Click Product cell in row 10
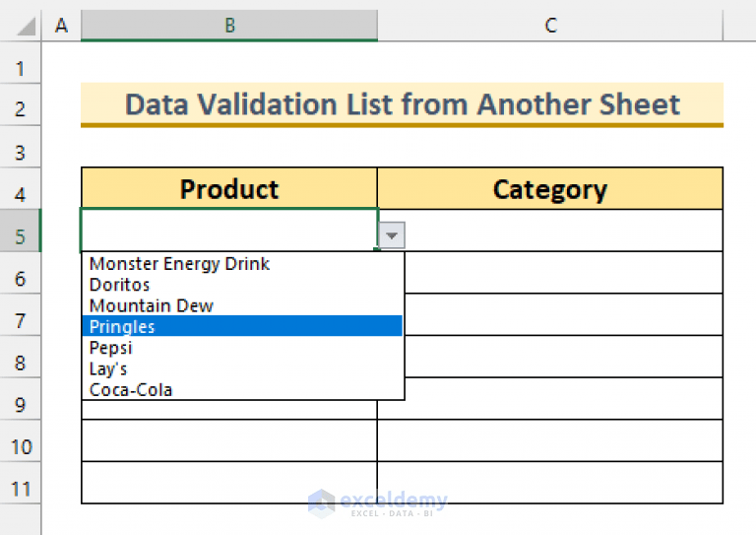Screen dimensions: 756x535 229,440
